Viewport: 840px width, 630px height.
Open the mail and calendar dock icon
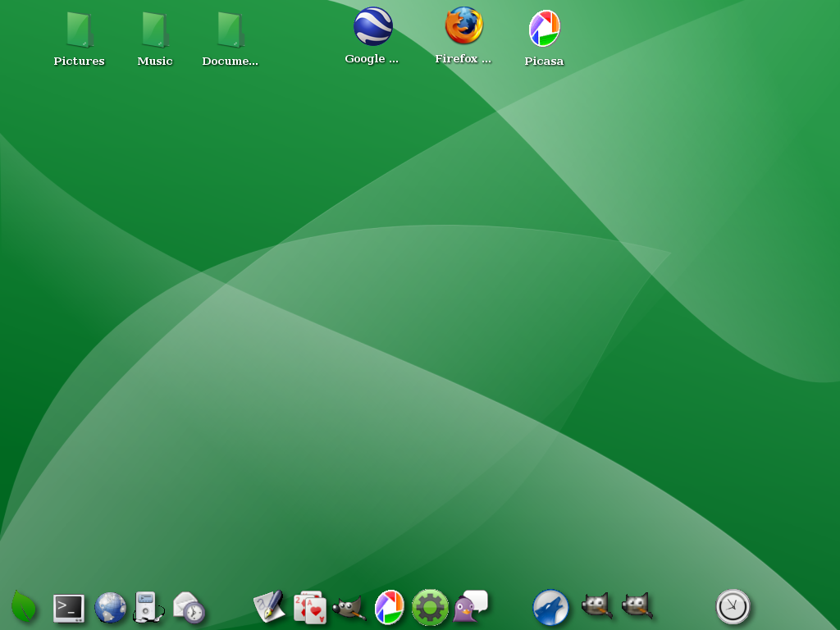pos(189,608)
